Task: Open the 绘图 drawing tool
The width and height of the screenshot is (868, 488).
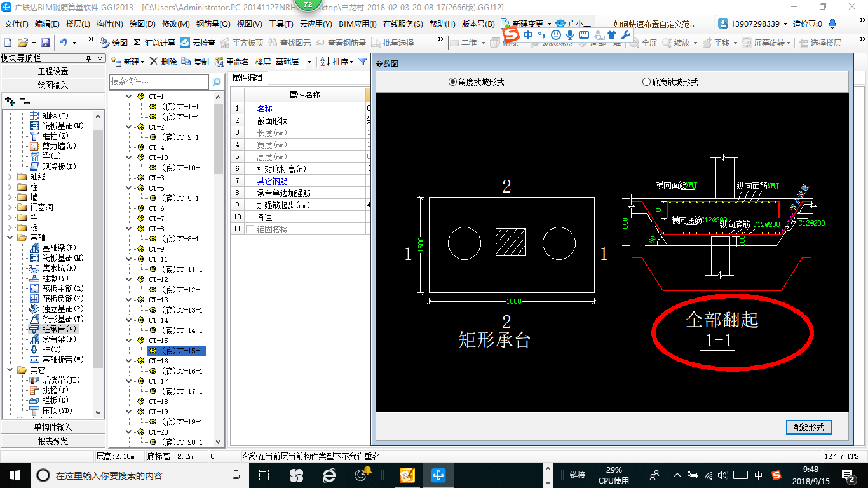Action: pyautogui.click(x=114, y=43)
